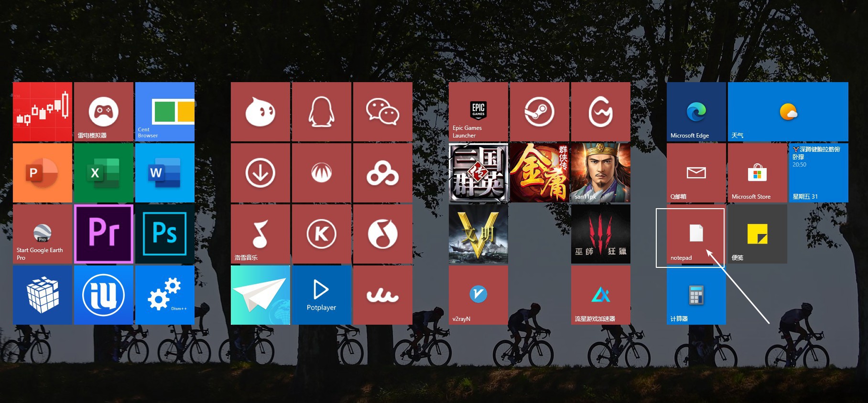
Task: Open the Microsoft Store tile
Action: click(758, 173)
